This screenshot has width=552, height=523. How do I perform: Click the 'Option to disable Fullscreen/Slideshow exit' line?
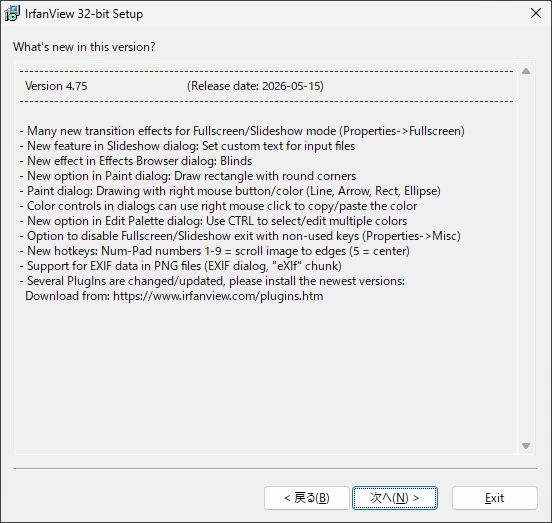(240, 236)
